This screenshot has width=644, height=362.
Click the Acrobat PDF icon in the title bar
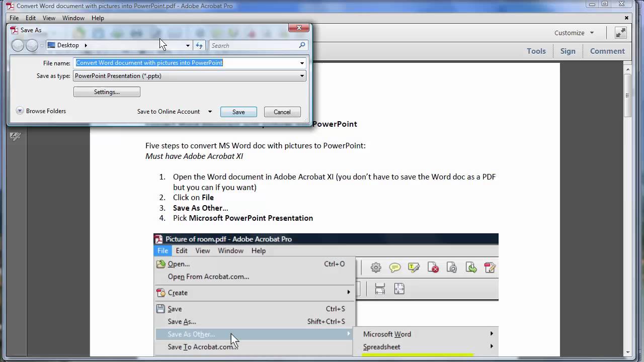(10, 6)
